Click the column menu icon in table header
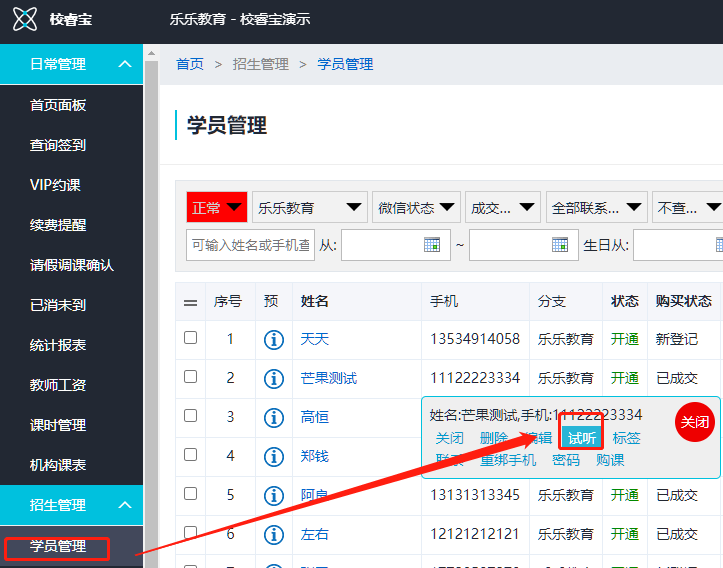Image resolution: width=723 pixels, height=568 pixels. click(190, 302)
